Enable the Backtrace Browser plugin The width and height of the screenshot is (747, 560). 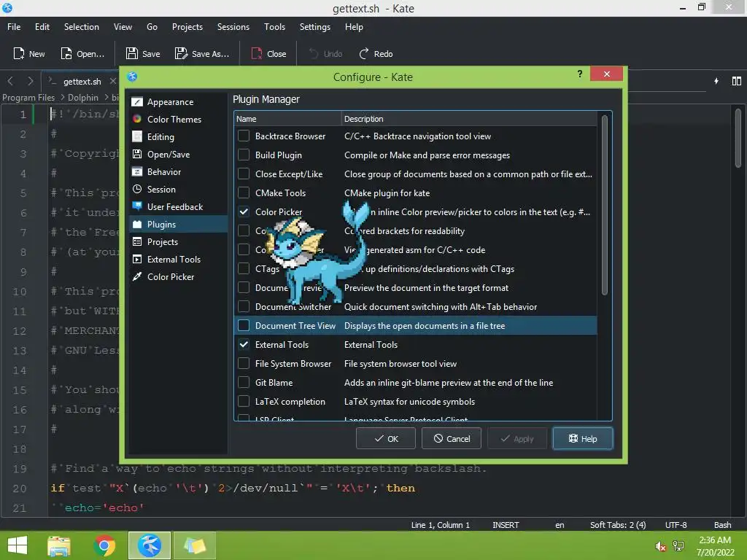pyautogui.click(x=244, y=136)
